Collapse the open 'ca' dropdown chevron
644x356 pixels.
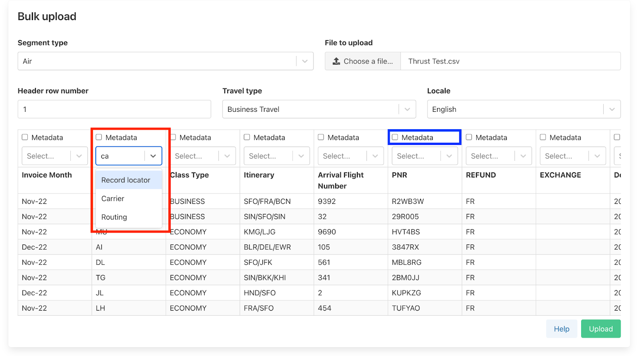(153, 156)
